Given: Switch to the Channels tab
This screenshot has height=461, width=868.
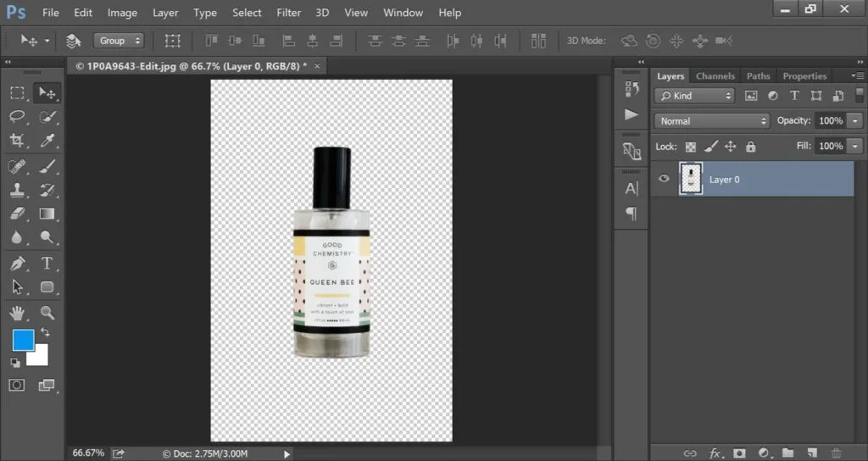Looking at the screenshot, I should coord(715,75).
